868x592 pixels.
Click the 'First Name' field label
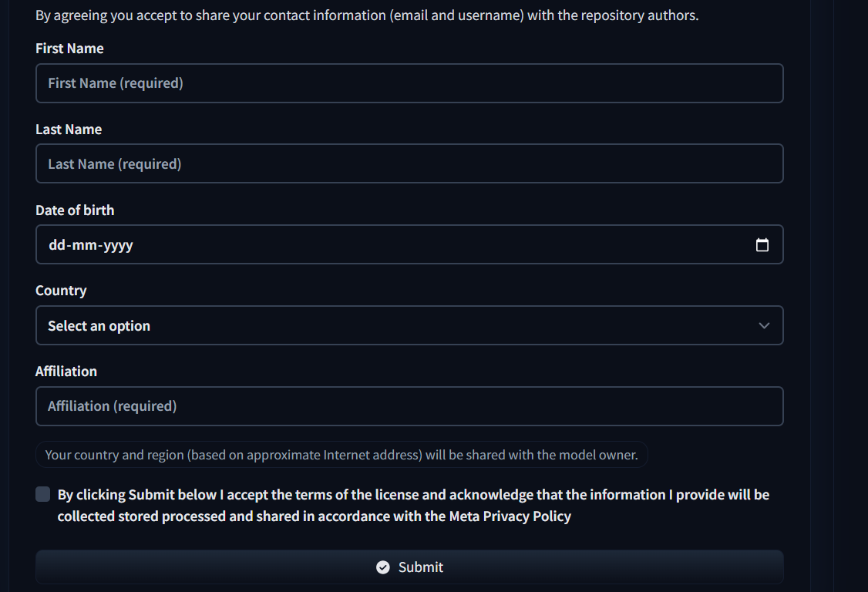click(69, 49)
